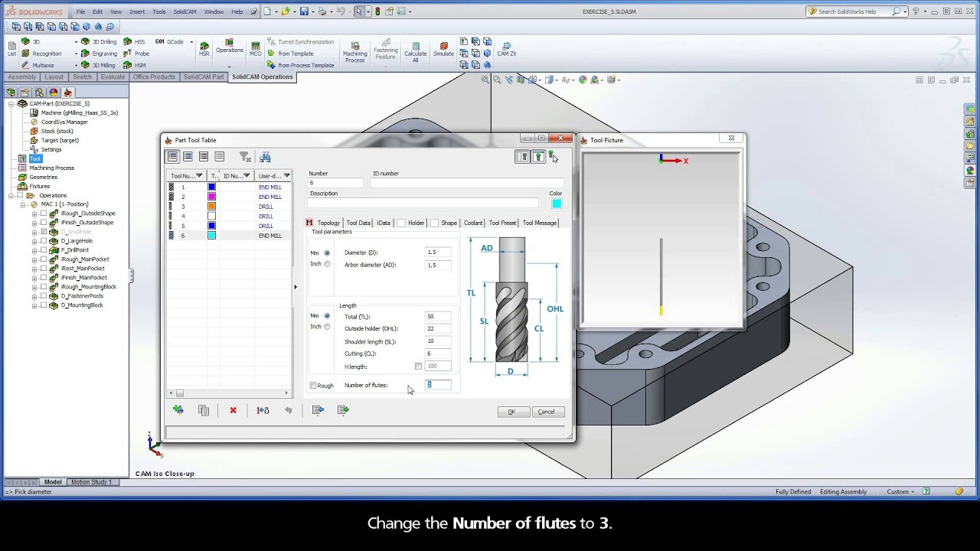Select Mm radio in Length section
This screenshot has height=551, width=980.
[x=327, y=315]
